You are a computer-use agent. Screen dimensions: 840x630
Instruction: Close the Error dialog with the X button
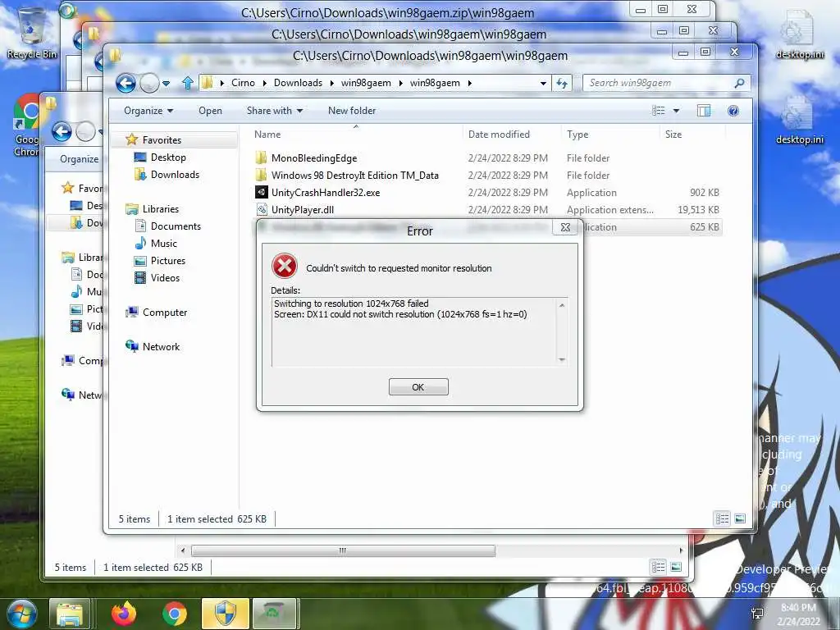[565, 228]
